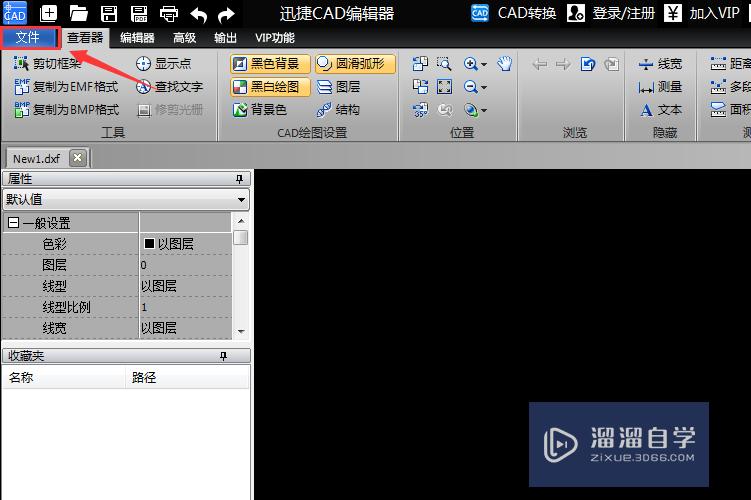Toggle 黑色背景 option
Image resolution: width=751 pixels, height=500 pixels.
(270, 63)
